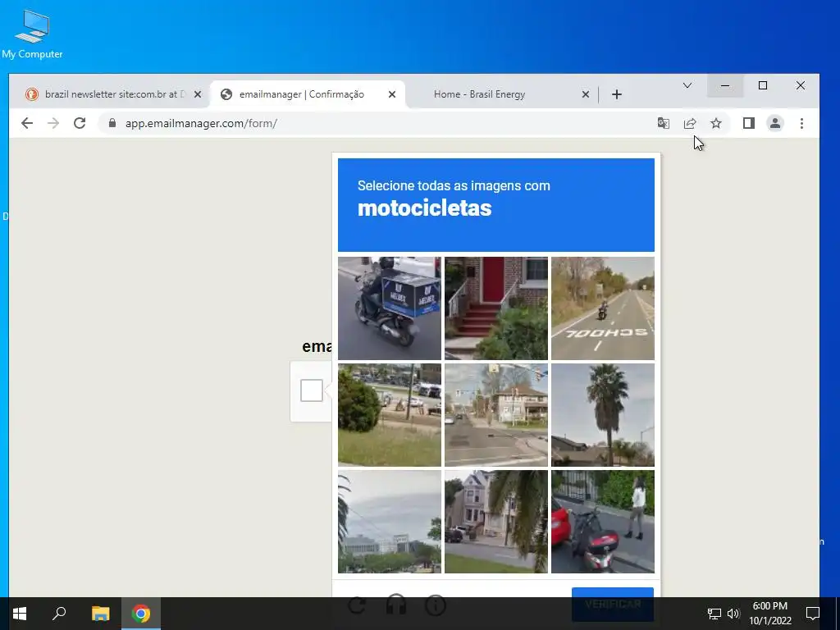Open the network status tray icon

[x=714, y=614]
